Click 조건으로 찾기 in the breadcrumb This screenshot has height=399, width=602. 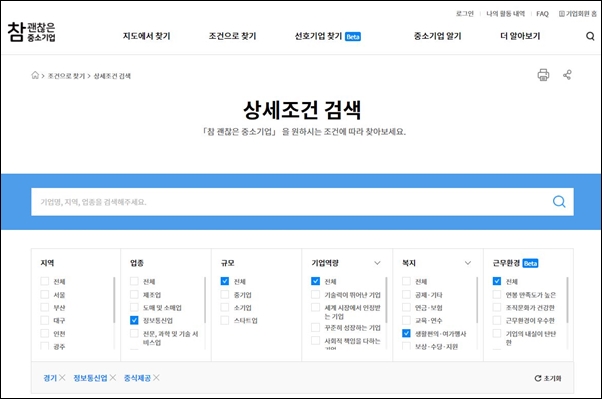[66, 76]
